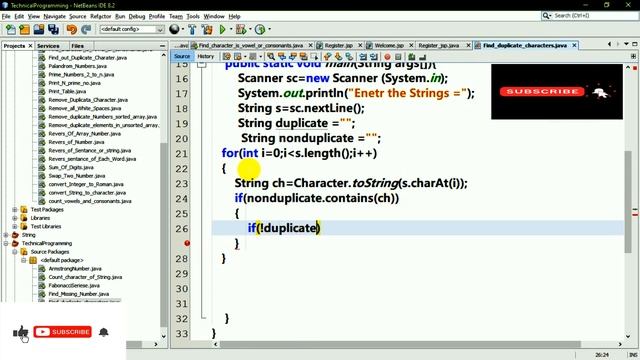This screenshot has height=360, width=640.
Task: Click the Find Previous Occurrence icon
Action: coord(282,57)
